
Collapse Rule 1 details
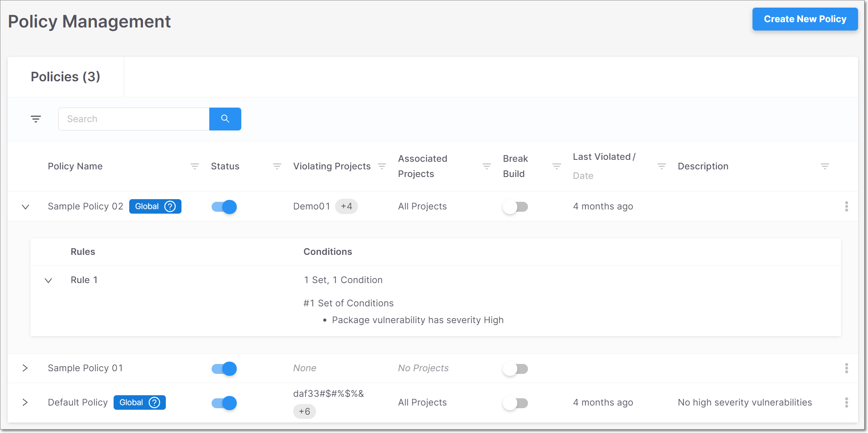[x=48, y=280]
